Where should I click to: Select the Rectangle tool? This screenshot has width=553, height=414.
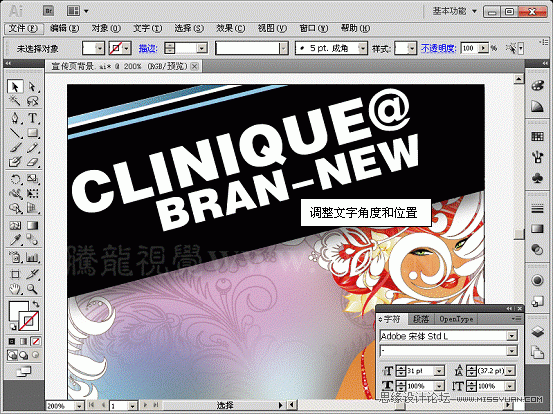(32, 133)
